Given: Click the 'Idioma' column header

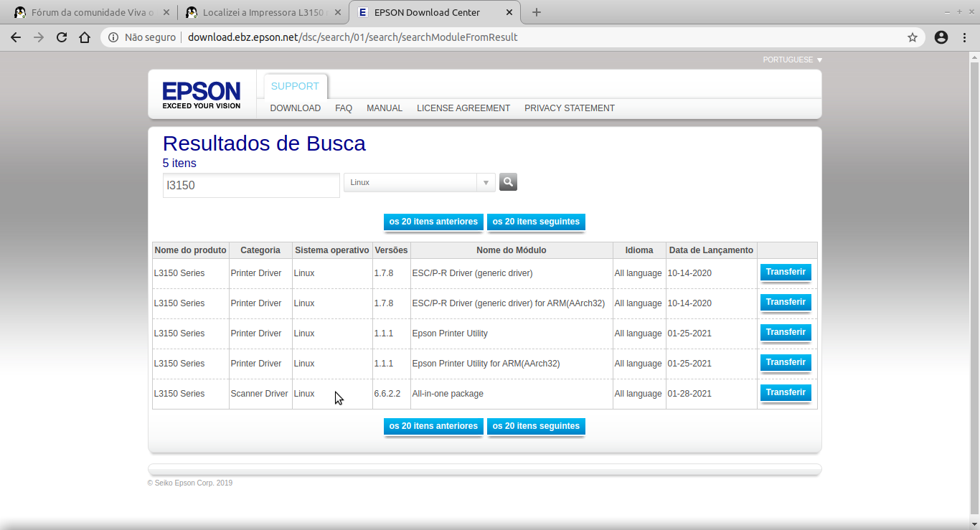Looking at the screenshot, I should (x=639, y=250).
